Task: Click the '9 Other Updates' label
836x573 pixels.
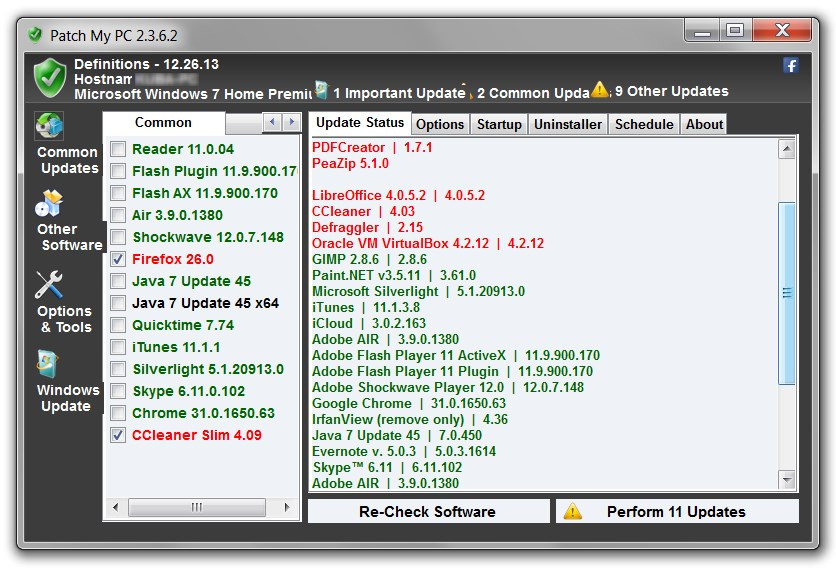Action: (672, 91)
